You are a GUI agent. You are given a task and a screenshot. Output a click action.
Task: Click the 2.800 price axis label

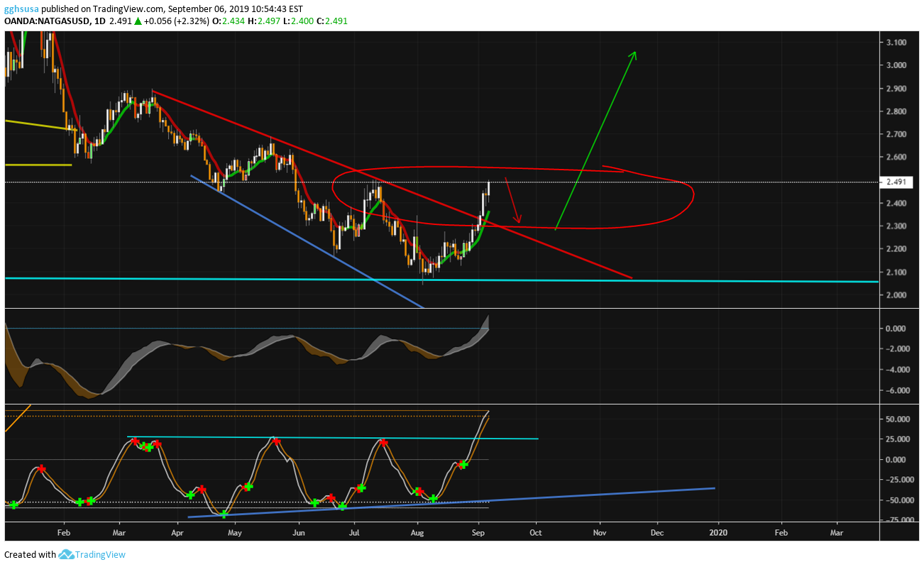tap(896, 111)
